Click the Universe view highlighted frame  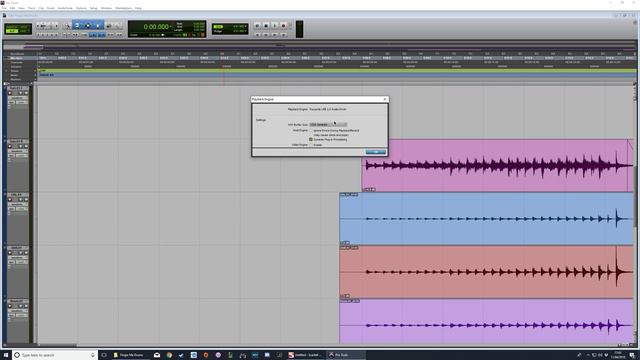click(23, 47)
